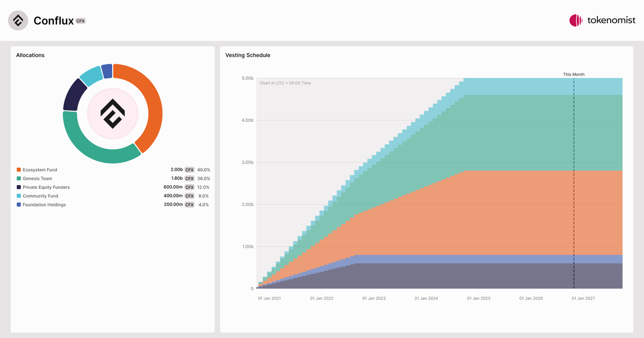This screenshot has height=338, width=644.
Task: Select the orange Ecosystem Fund legend swatch
Action: (x=19, y=170)
